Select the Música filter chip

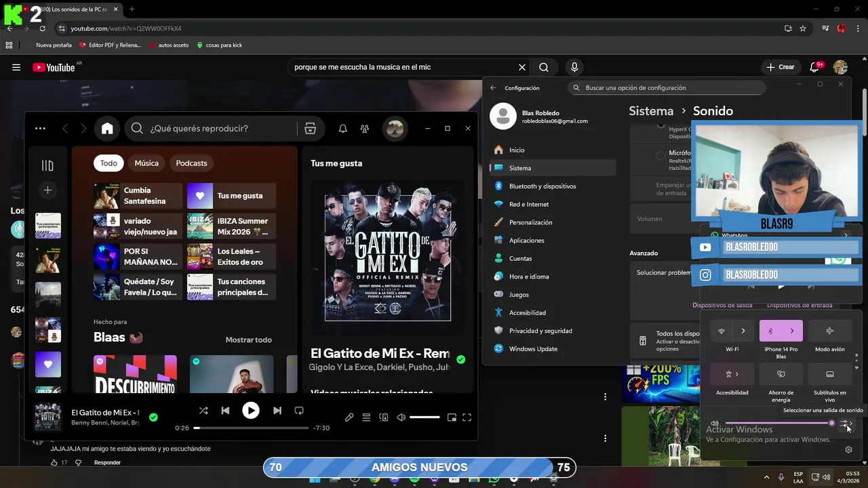(146, 163)
